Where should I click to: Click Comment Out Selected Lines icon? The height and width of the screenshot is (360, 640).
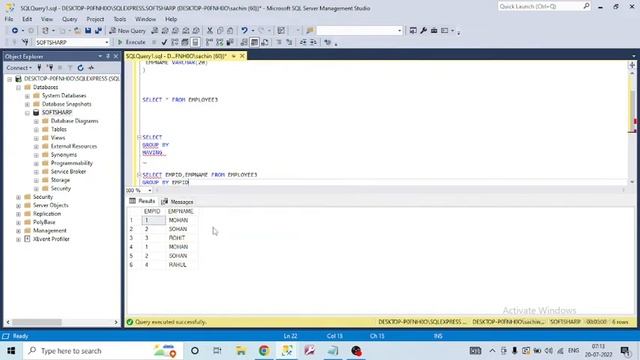click(279, 42)
